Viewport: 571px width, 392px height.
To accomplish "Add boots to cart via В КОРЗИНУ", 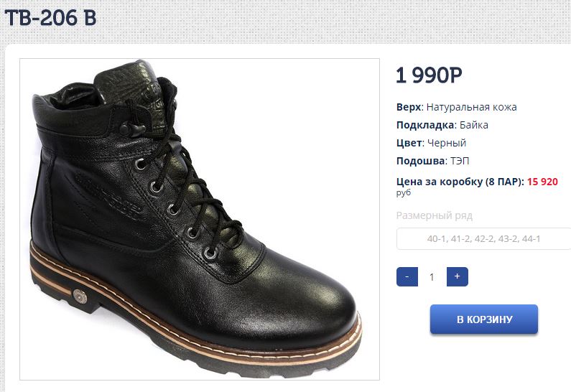I will pos(484,319).
